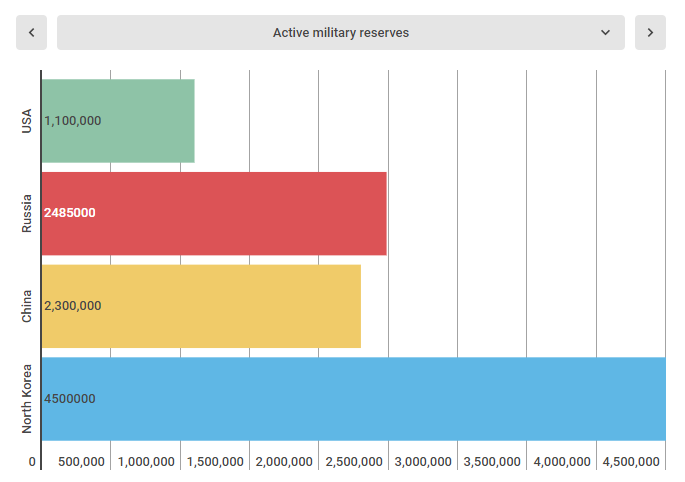Click the yellow China bar
This screenshot has height=482, width=685.
point(201,306)
